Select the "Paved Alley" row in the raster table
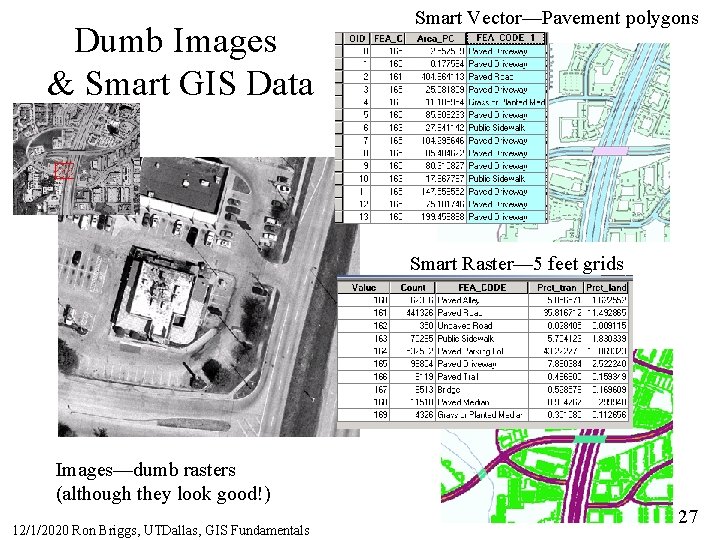This screenshot has height=540, width=720. click(483, 300)
